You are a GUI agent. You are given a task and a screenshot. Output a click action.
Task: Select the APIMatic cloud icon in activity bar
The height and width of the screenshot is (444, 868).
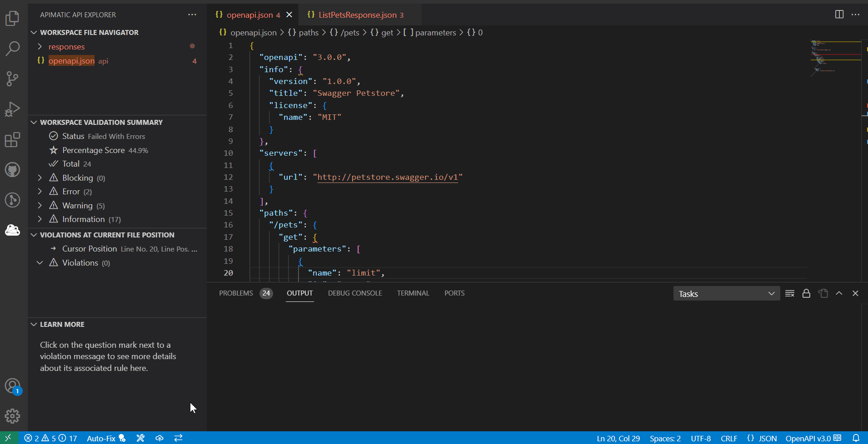(x=12, y=230)
